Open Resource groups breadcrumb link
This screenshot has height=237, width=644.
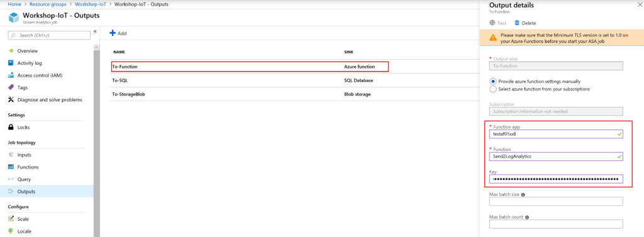(47, 4)
